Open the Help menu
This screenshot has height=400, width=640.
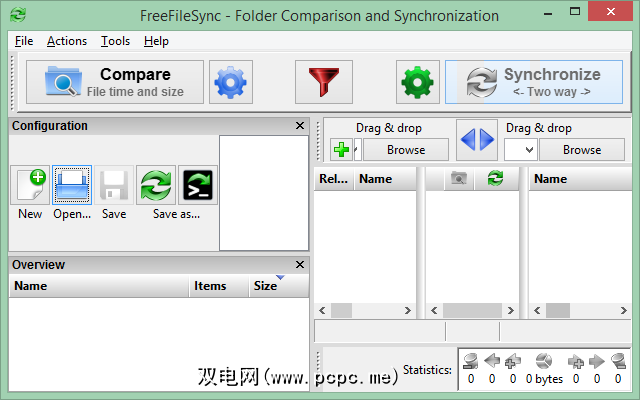pyautogui.click(x=156, y=41)
